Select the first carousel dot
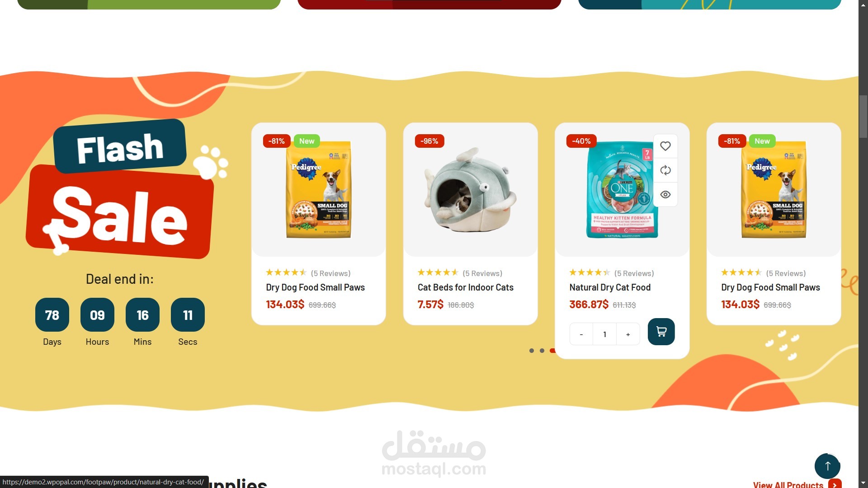This screenshot has height=488, width=868. [532, 351]
